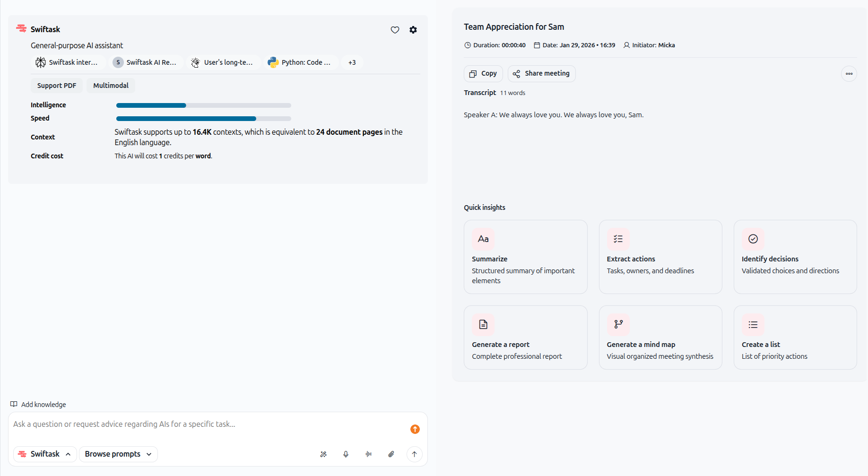The width and height of the screenshot is (868, 476).
Task: Choose the Generate a mind map card
Action: coord(660,338)
